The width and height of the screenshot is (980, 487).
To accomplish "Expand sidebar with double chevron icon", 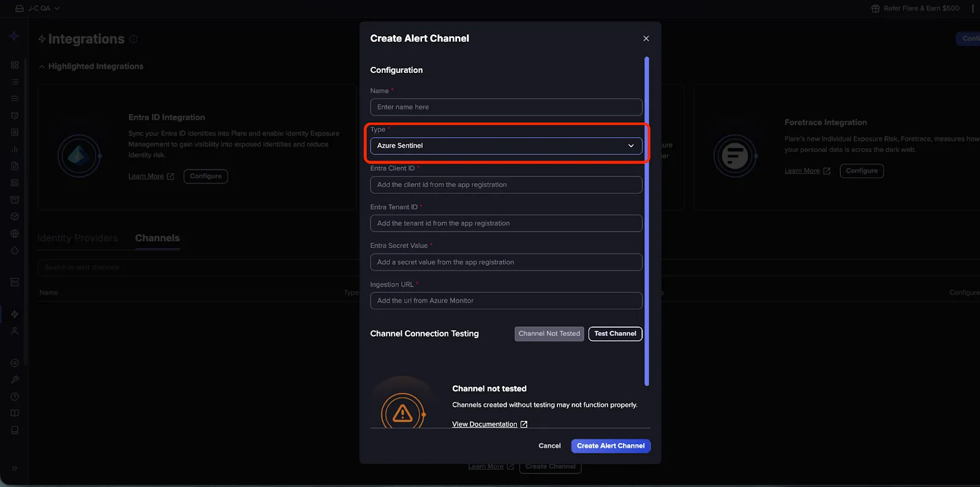I will click(x=15, y=469).
